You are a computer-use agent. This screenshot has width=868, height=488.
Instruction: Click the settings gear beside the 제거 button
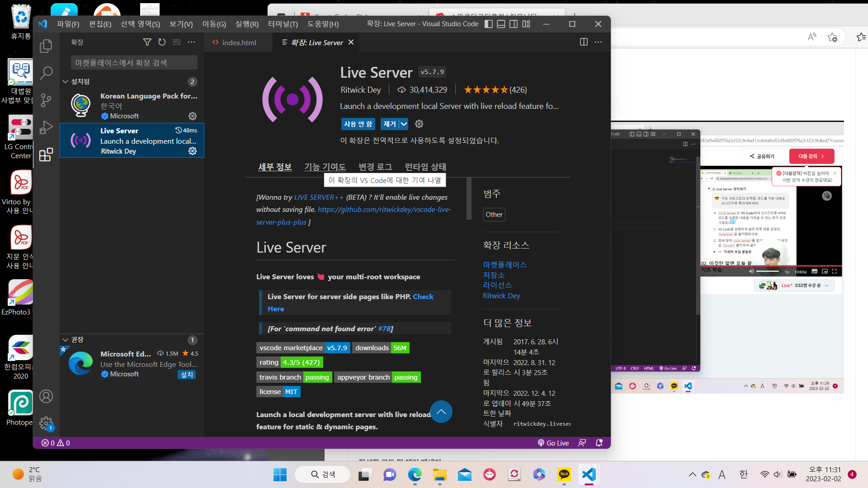(x=419, y=124)
